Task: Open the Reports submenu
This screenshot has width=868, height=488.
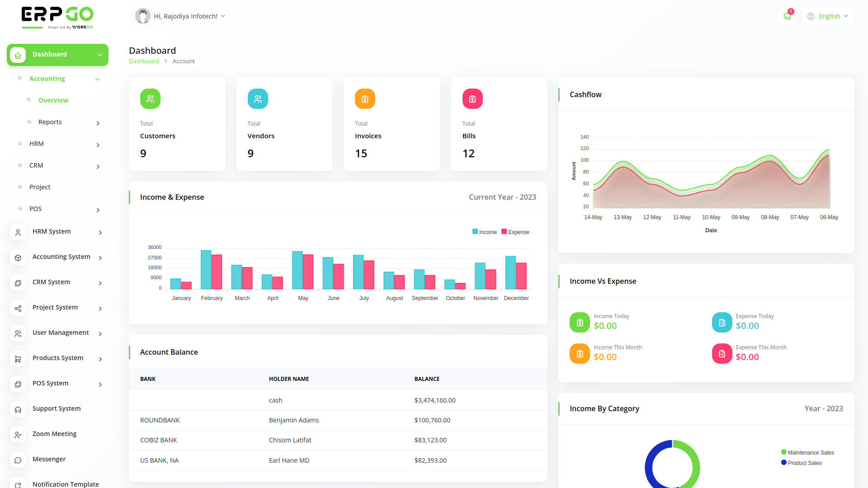Action: click(x=50, y=122)
